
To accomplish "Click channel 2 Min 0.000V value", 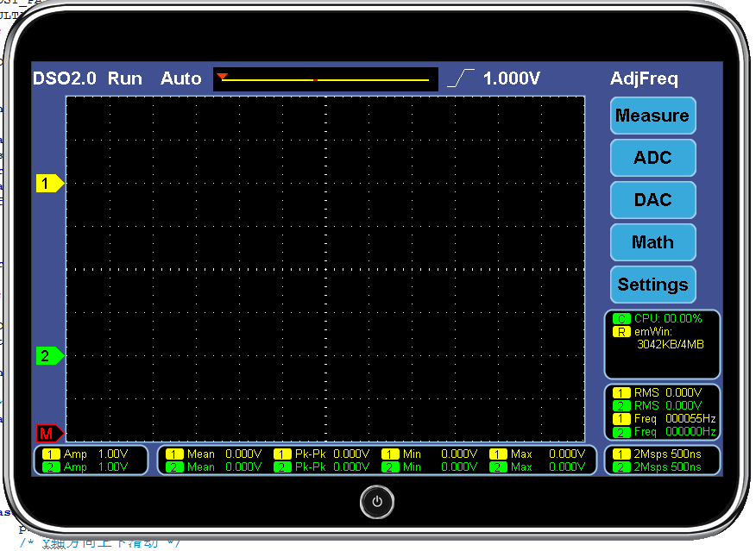I will 440,467.
